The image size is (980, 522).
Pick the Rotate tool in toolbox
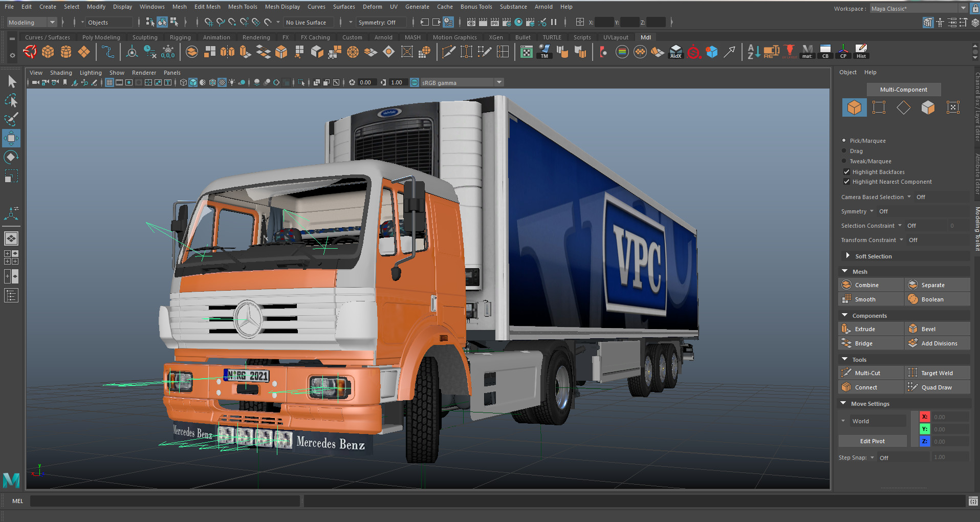(11, 157)
